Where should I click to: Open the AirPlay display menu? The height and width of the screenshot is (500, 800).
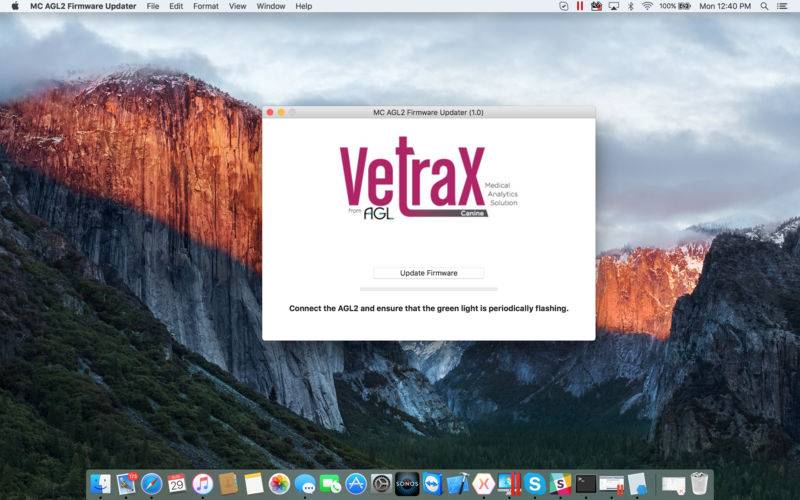pyautogui.click(x=614, y=6)
